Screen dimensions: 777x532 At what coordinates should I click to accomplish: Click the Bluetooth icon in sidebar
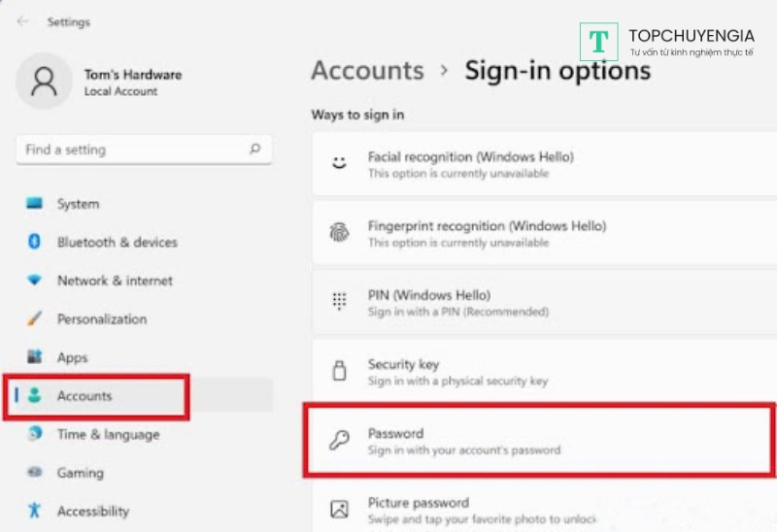(x=35, y=242)
